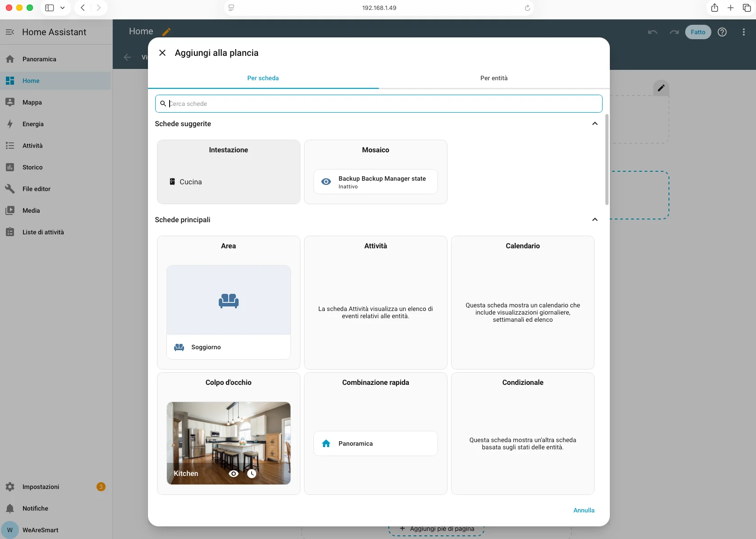The width and height of the screenshot is (756, 539).
Task: Click the Attività list icon in sidebar
Action: (10, 146)
